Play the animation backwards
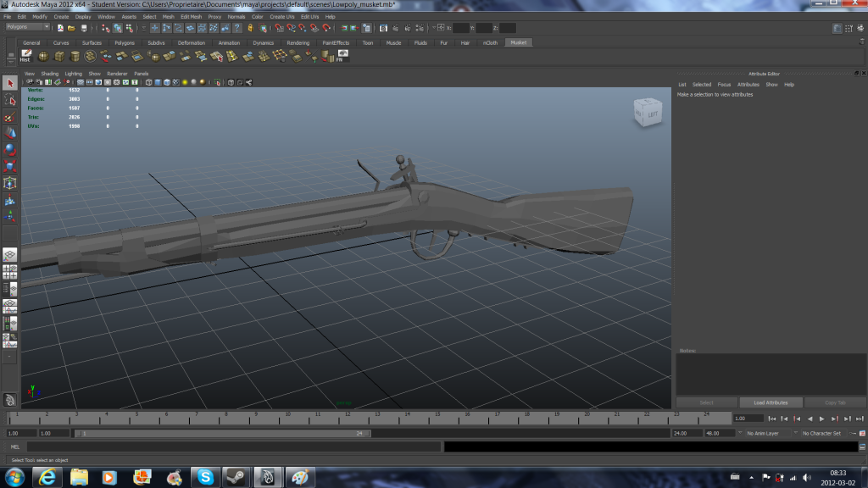 810,419
